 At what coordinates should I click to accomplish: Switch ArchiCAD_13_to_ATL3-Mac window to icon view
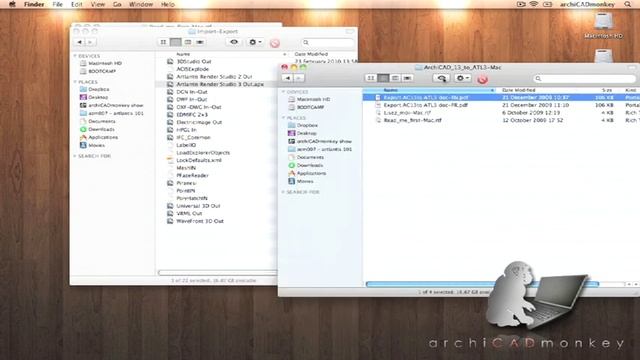coord(371,78)
